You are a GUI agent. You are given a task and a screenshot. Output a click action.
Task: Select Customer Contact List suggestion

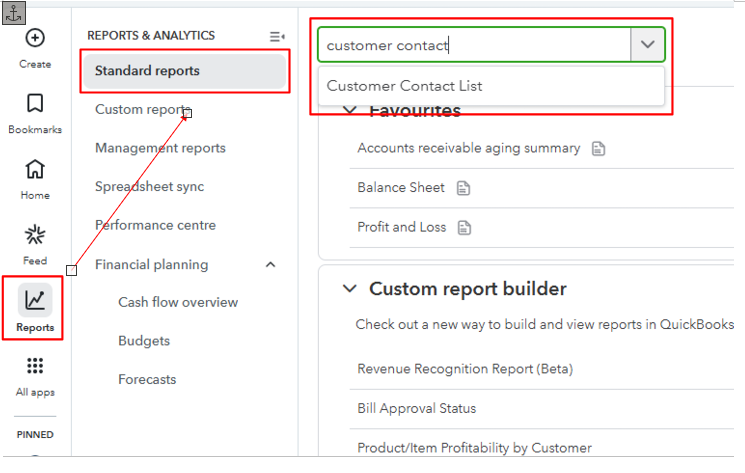(405, 86)
